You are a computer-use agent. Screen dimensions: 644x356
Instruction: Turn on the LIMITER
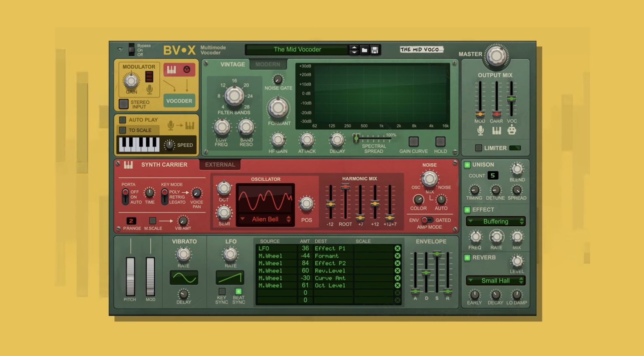click(x=478, y=148)
